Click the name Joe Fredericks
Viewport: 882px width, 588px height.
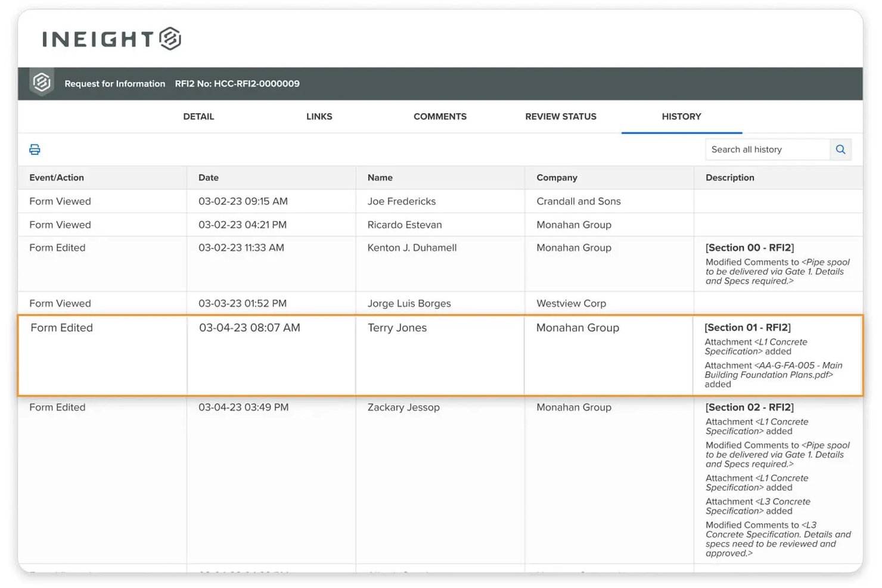tap(402, 201)
